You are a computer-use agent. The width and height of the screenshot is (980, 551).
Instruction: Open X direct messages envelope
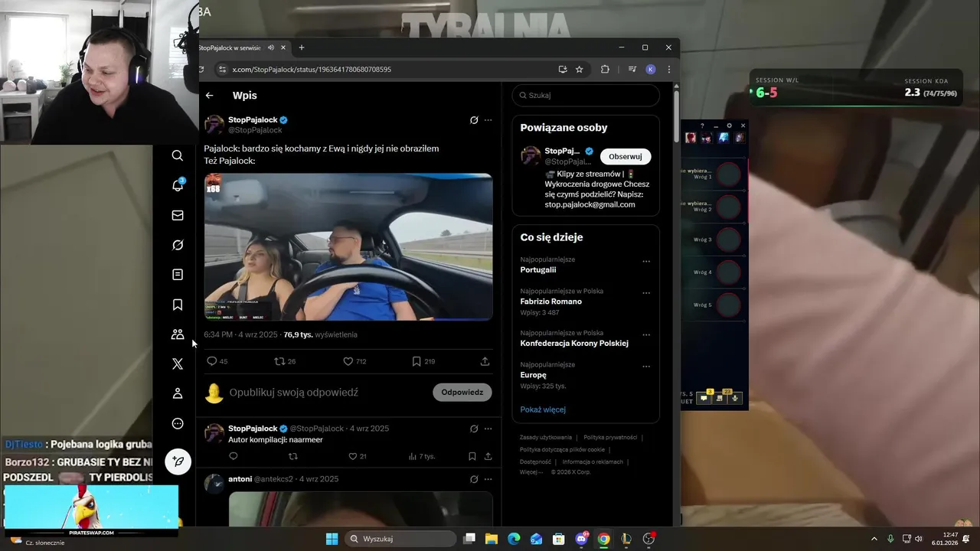tap(178, 215)
